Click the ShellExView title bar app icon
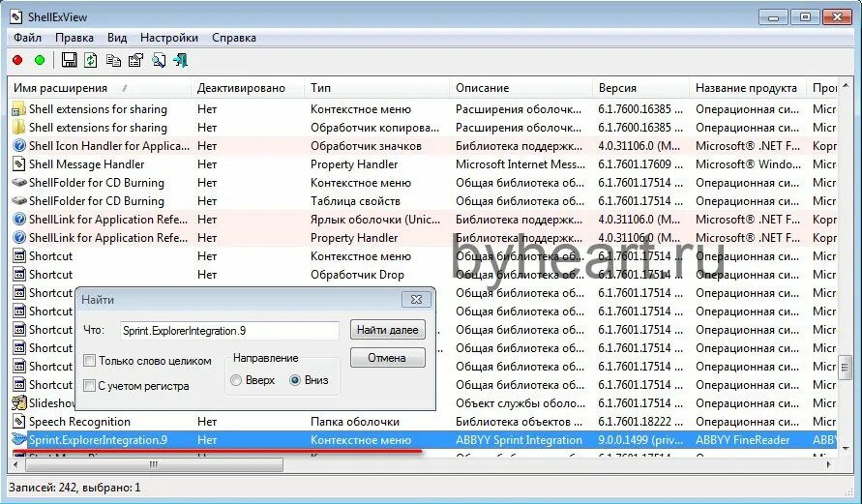The image size is (862, 504). tap(16, 17)
